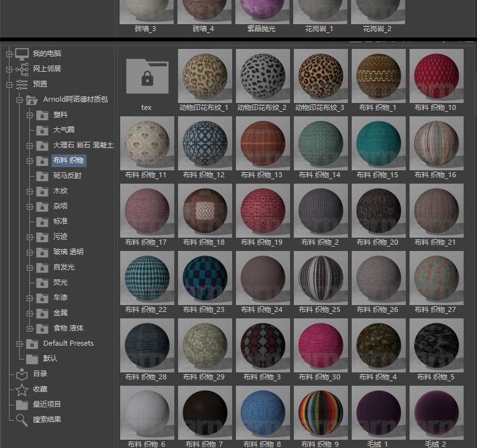Expand the 布料 织物 folder node
This screenshot has height=448, width=477.
click(x=29, y=161)
